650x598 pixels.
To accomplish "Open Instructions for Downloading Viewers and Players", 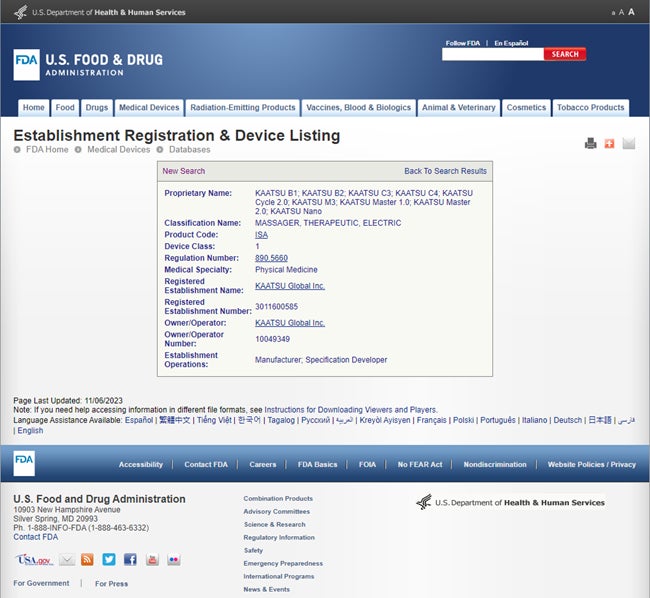I will click(350, 410).
